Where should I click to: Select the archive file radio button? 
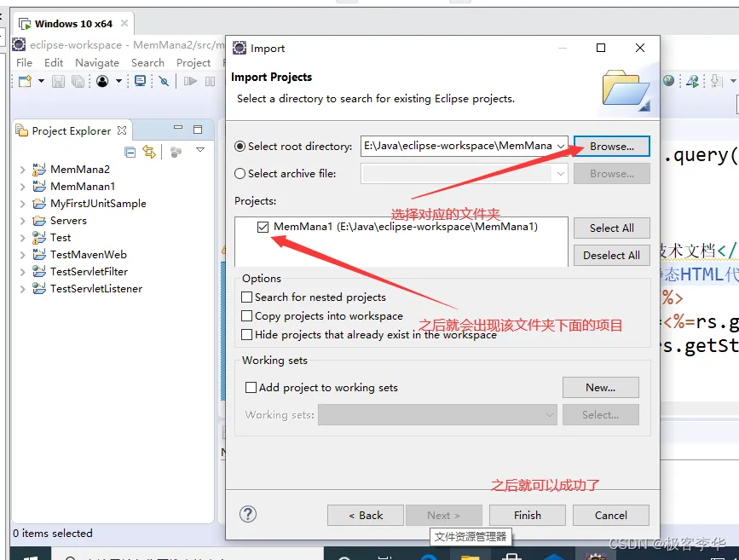click(240, 174)
